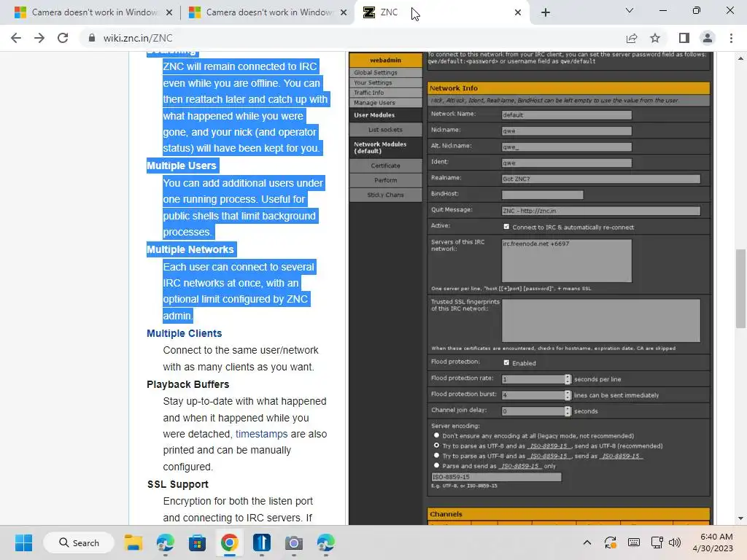The width and height of the screenshot is (747, 560).
Task: Open Windows Start menu
Action: point(23,542)
